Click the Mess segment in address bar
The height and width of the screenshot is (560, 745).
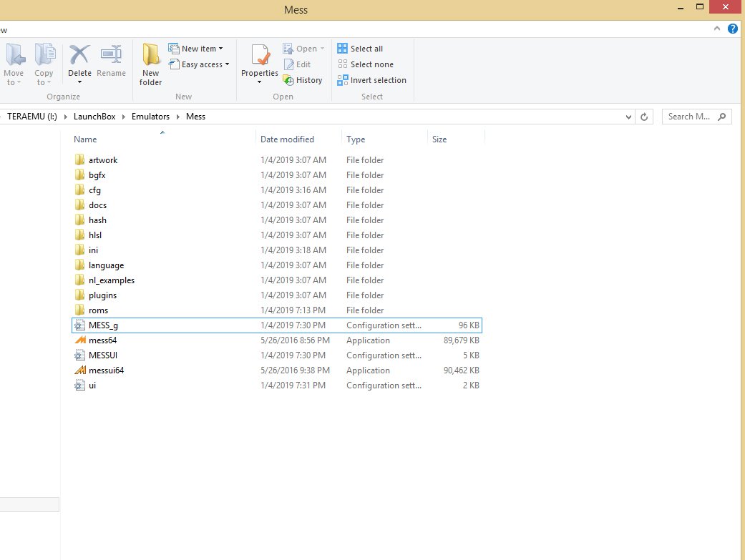(x=196, y=117)
